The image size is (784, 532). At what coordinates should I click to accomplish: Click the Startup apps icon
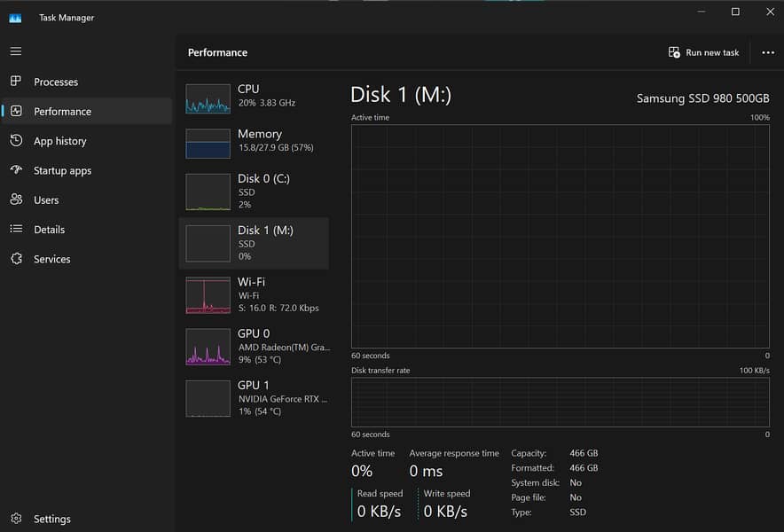click(16, 170)
